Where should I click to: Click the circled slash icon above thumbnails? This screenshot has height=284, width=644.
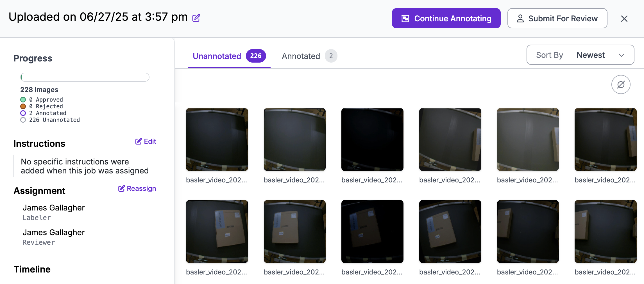tap(621, 84)
